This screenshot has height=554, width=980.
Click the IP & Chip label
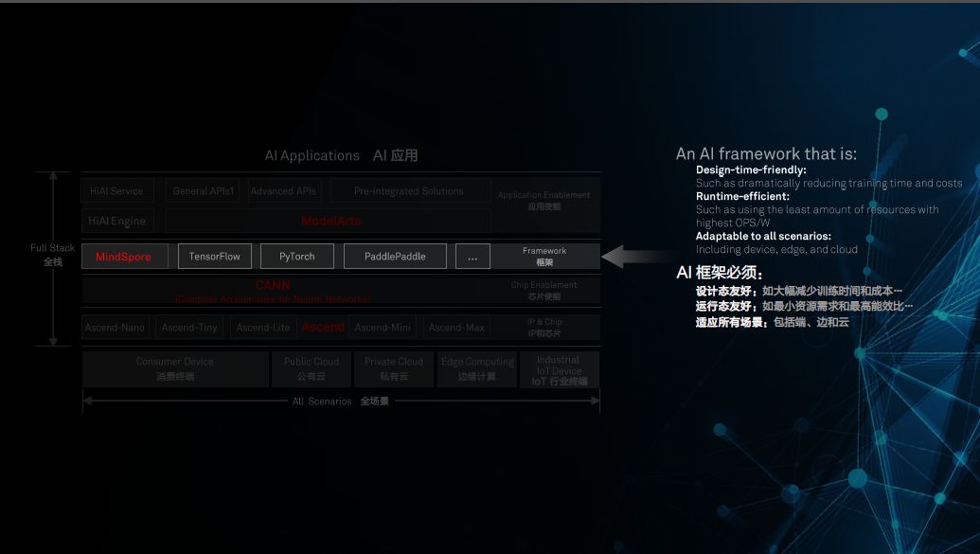(544, 327)
